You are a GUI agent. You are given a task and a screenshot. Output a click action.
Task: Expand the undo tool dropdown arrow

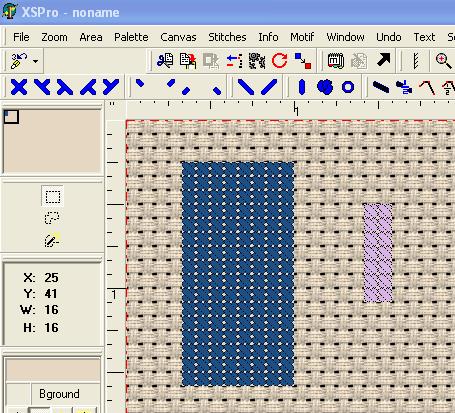pyautogui.click(x=35, y=61)
